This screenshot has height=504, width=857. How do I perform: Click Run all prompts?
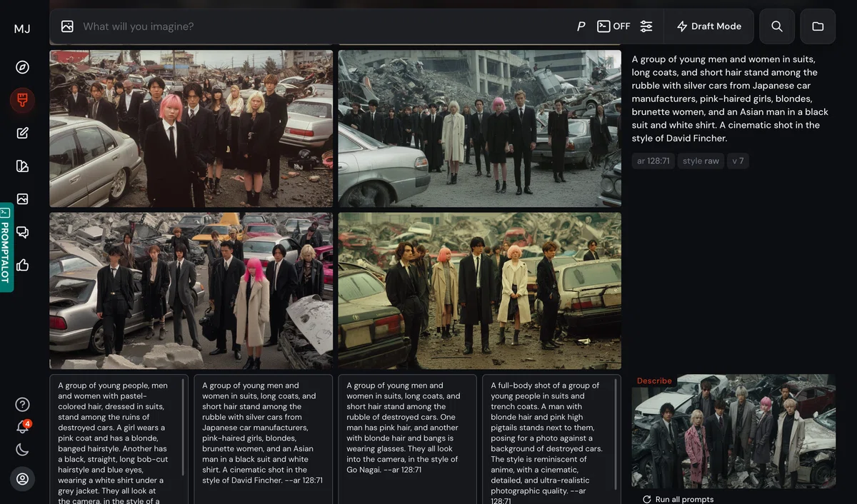point(677,499)
